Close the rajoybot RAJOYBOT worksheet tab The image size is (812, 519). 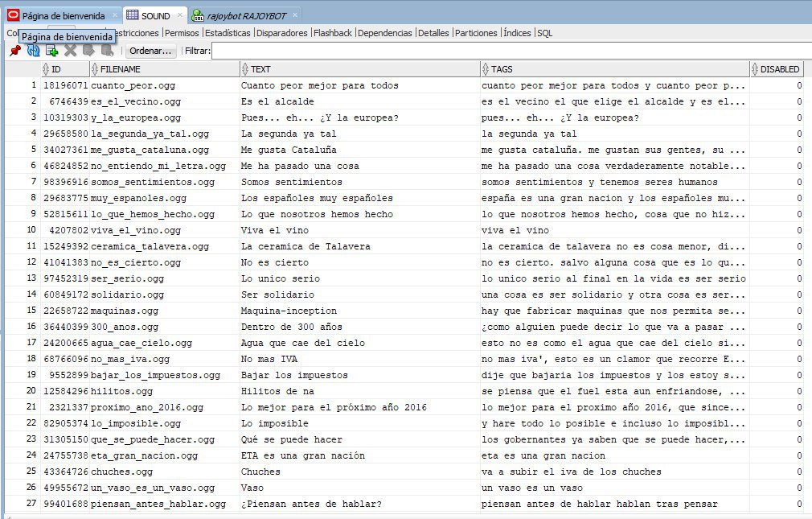point(295,15)
